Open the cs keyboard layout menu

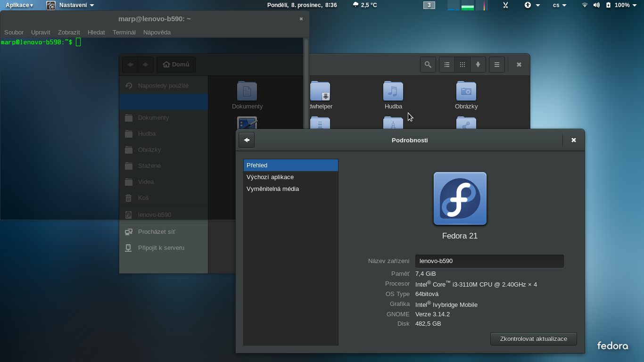coord(560,5)
